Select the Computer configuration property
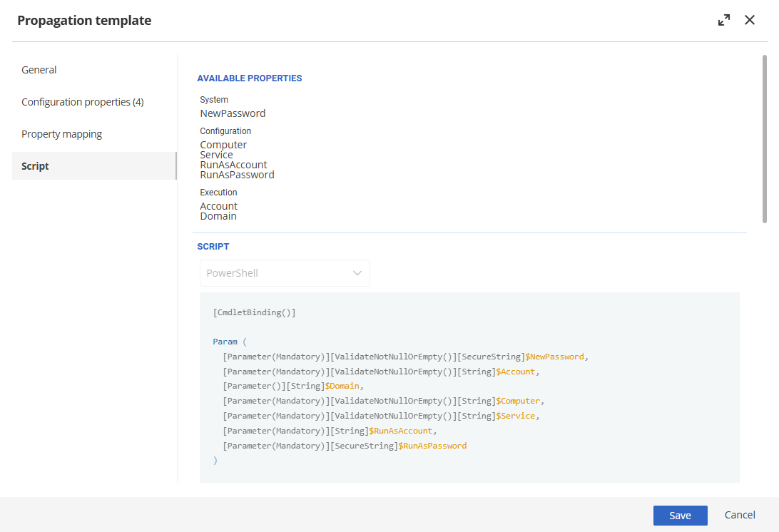 [x=223, y=145]
